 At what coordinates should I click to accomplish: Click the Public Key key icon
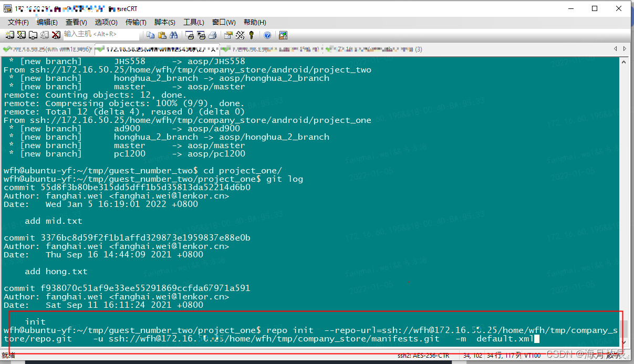click(252, 35)
